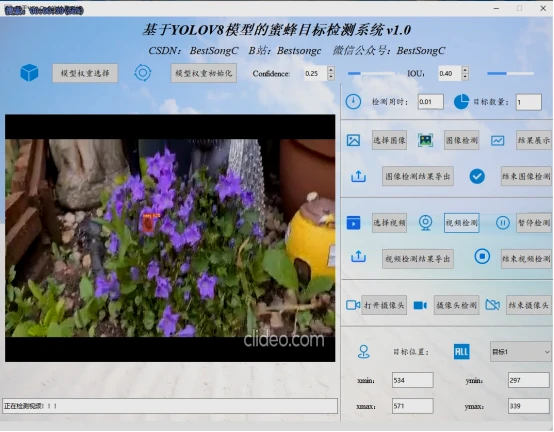554x432 pixels.
Task: Click the target-shaped initialization icon
Action: pyautogui.click(x=143, y=73)
